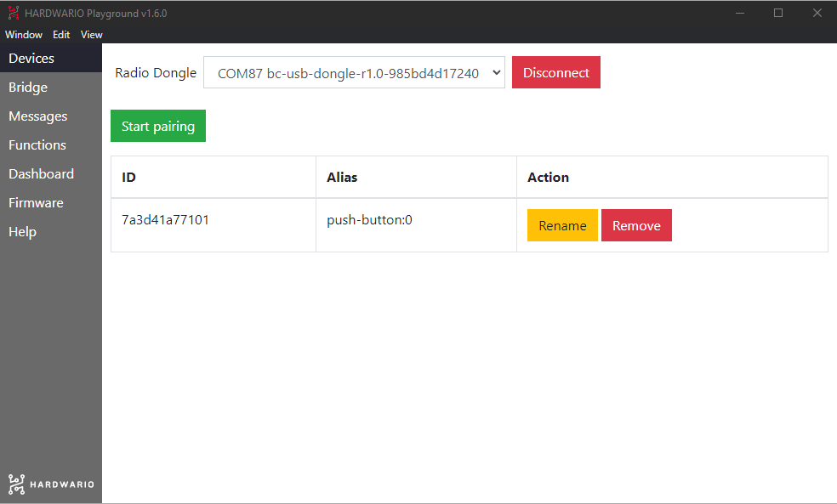
Task: Go to the Messages section
Action: coord(51,116)
